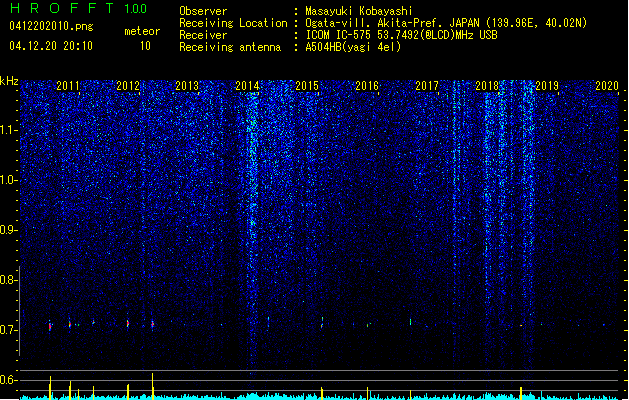Click the 0.7 frequency axis label
Viewport: 629px width, 400px height.
[x=8, y=330]
